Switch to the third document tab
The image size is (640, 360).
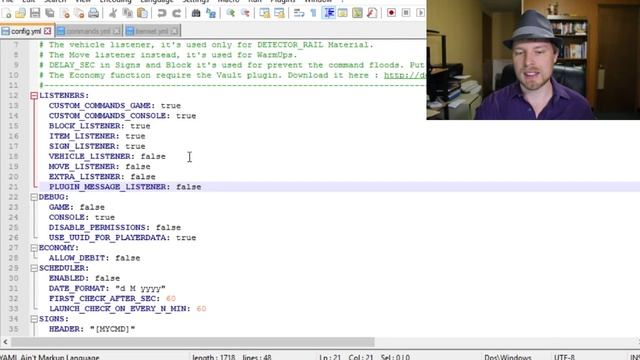(152, 31)
